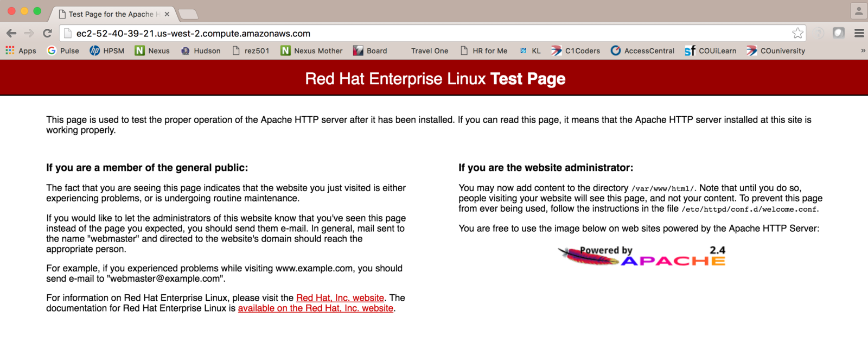The height and width of the screenshot is (355, 868).
Task: Open the Board bookmark
Action: pyautogui.click(x=370, y=50)
